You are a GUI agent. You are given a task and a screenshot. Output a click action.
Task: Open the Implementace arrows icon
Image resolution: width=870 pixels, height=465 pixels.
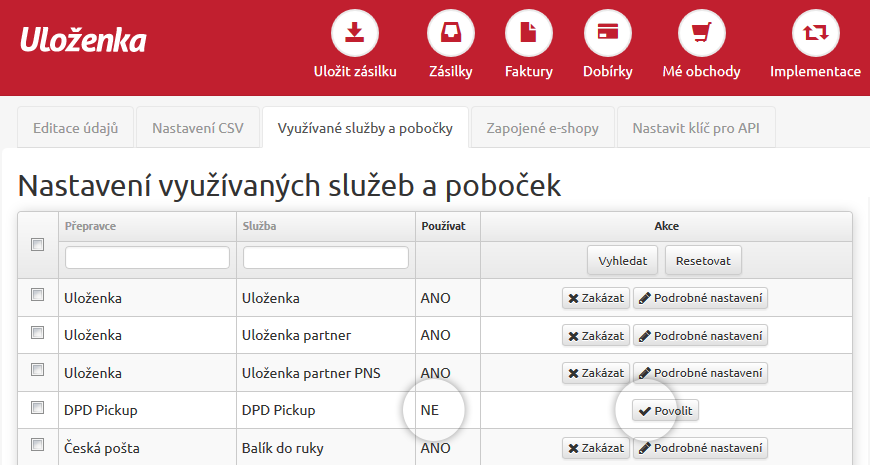click(816, 33)
